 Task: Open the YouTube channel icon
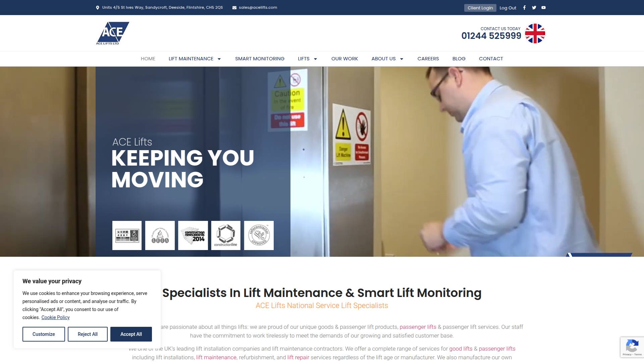click(543, 7)
